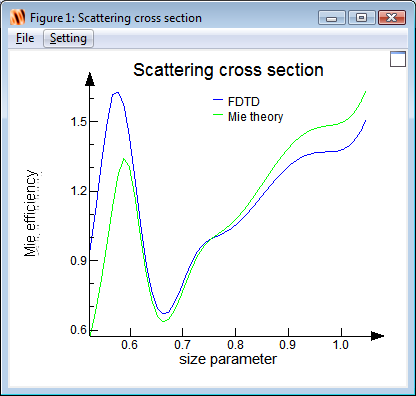Minimize the Figure 1 window
Image resolution: width=416 pixels, height=396 pixels.
pyautogui.click(x=331, y=18)
